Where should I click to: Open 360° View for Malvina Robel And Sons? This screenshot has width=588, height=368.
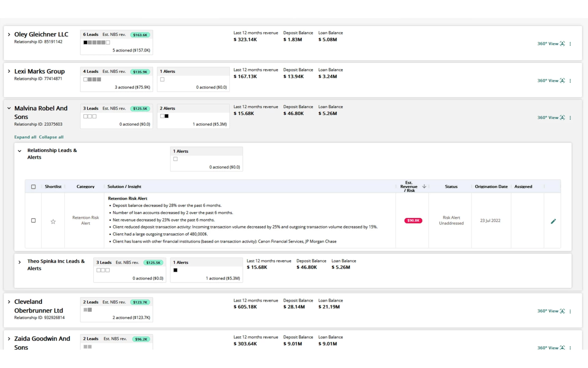[x=551, y=117]
